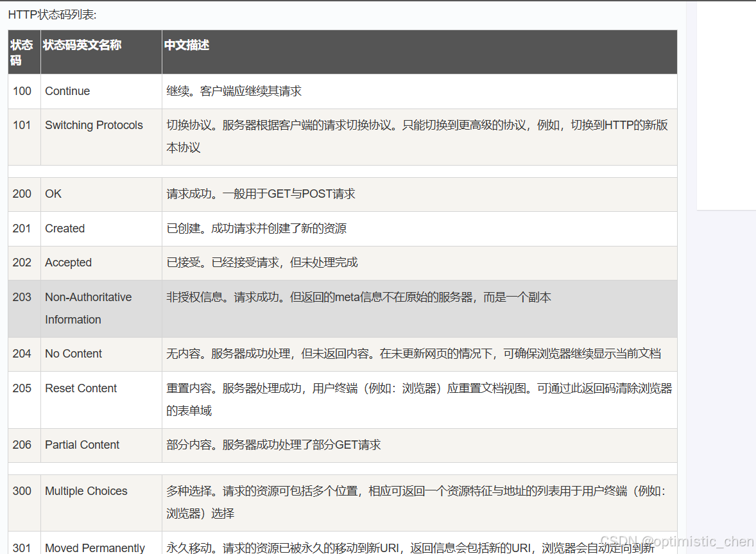
Task: Click status code 203 cell
Action: (24, 309)
